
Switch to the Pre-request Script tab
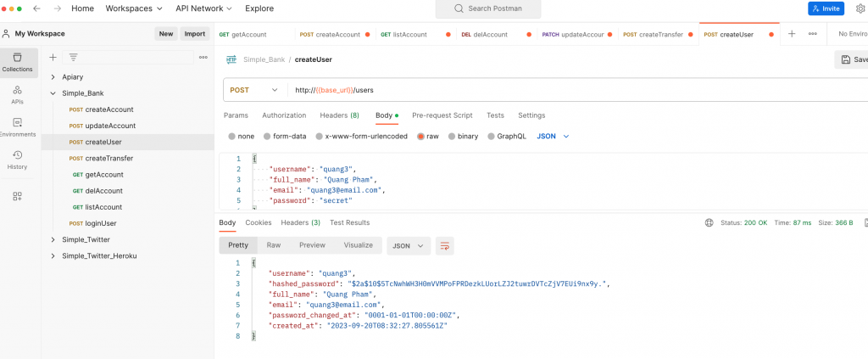442,115
